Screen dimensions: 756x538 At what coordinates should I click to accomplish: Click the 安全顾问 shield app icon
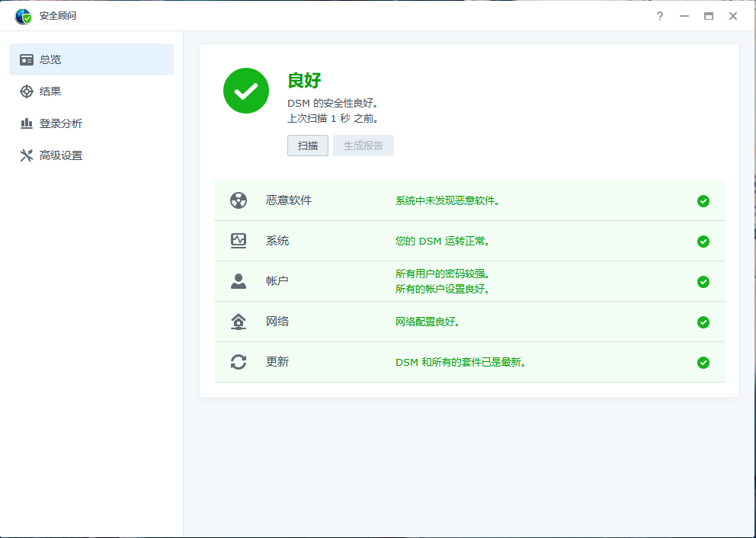tap(23, 17)
